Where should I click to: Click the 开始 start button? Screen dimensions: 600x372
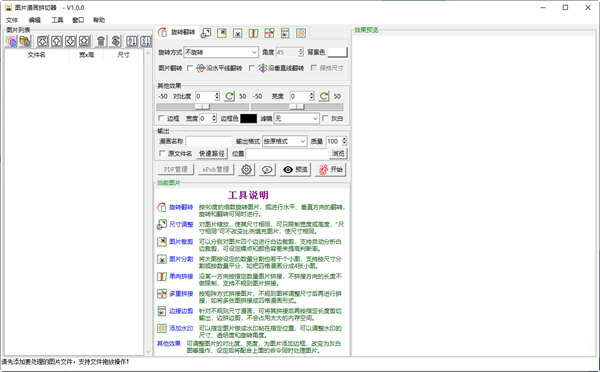[331, 170]
